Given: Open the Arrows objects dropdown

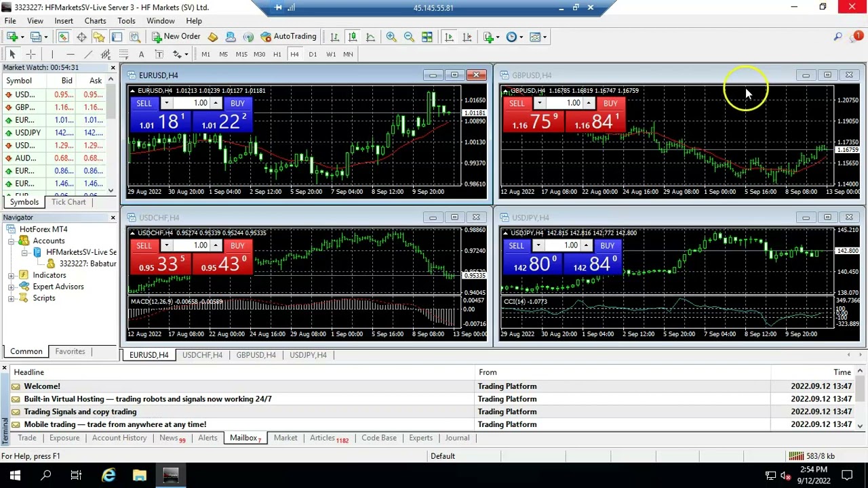Looking at the screenshot, I should (x=180, y=54).
